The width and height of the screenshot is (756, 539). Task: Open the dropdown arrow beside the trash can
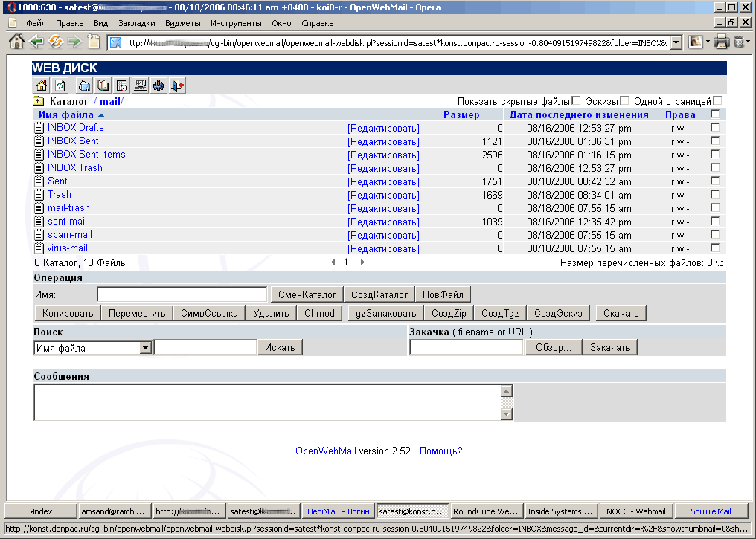pyautogui.click(x=749, y=42)
